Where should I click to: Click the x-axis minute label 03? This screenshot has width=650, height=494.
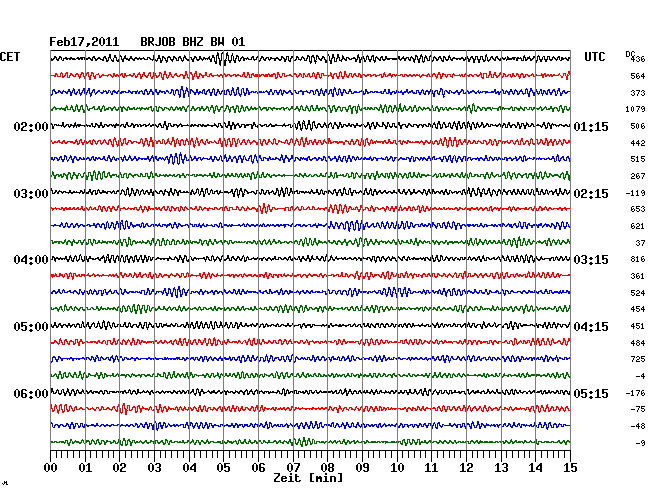(154, 468)
